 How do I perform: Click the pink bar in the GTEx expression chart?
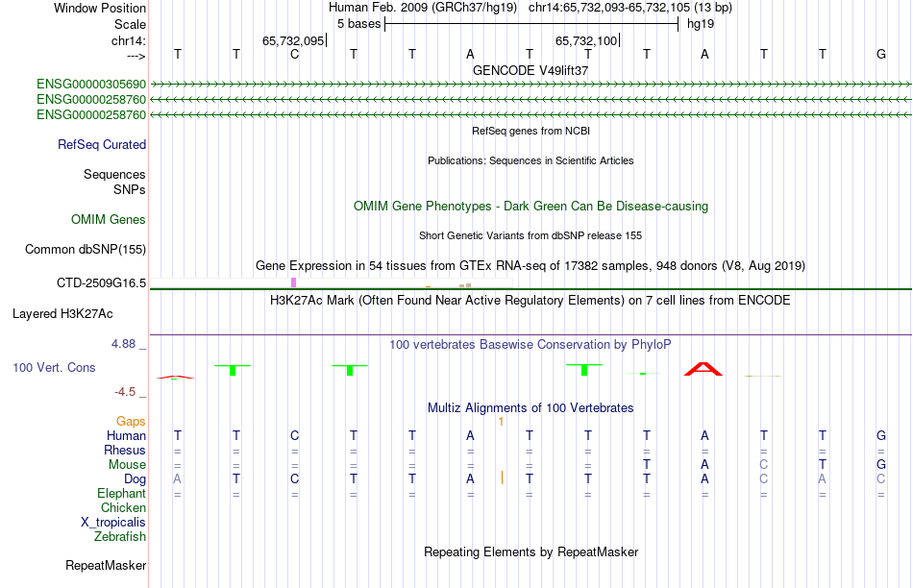(293, 282)
